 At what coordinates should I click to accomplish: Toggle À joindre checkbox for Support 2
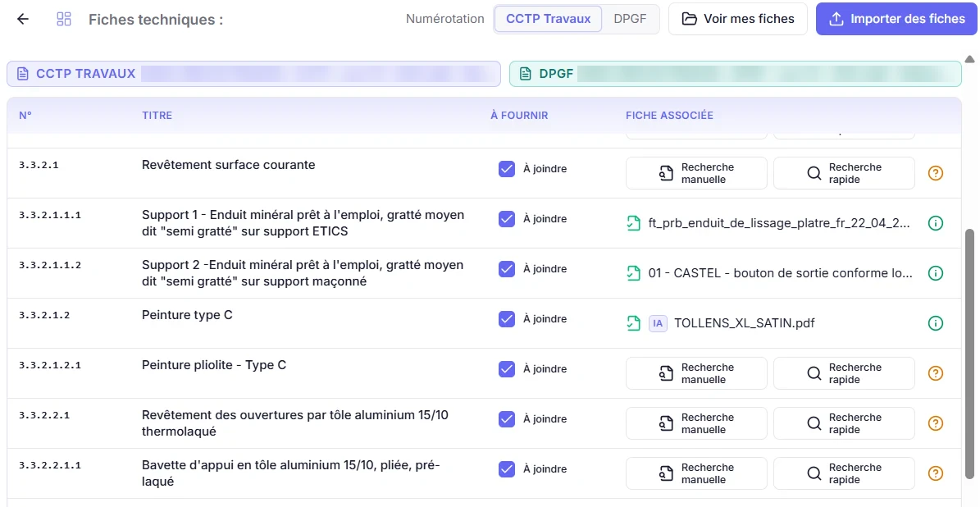[507, 269]
